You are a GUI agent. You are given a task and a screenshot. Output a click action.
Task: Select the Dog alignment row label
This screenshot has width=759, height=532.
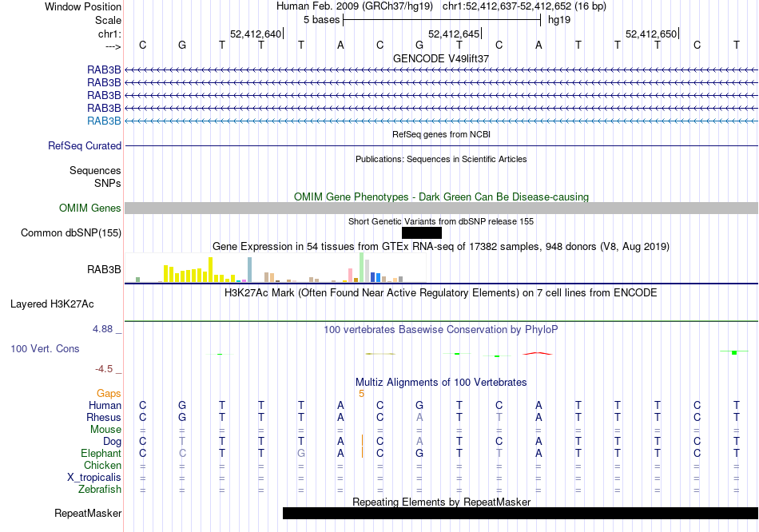(112, 442)
